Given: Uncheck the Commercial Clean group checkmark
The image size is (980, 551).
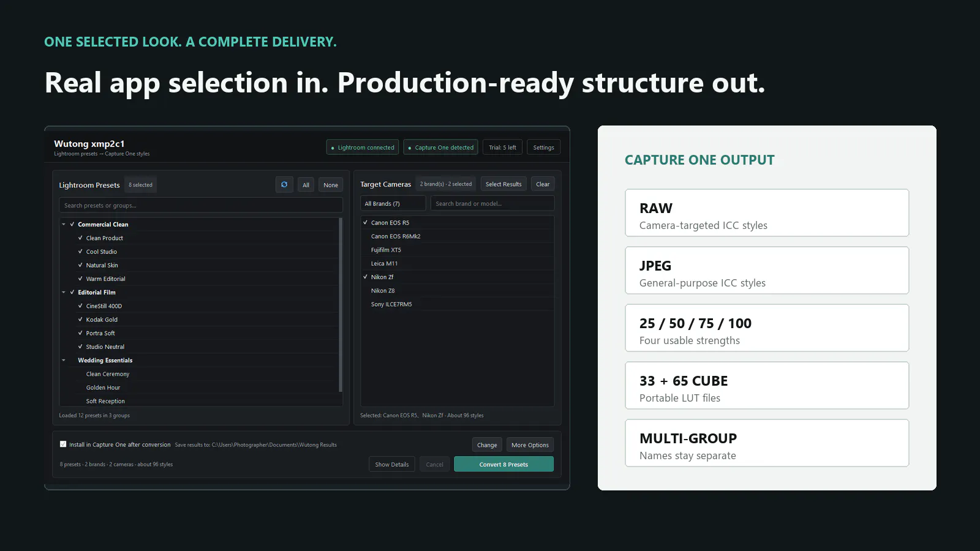Looking at the screenshot, I should click(x=72, y=224).
